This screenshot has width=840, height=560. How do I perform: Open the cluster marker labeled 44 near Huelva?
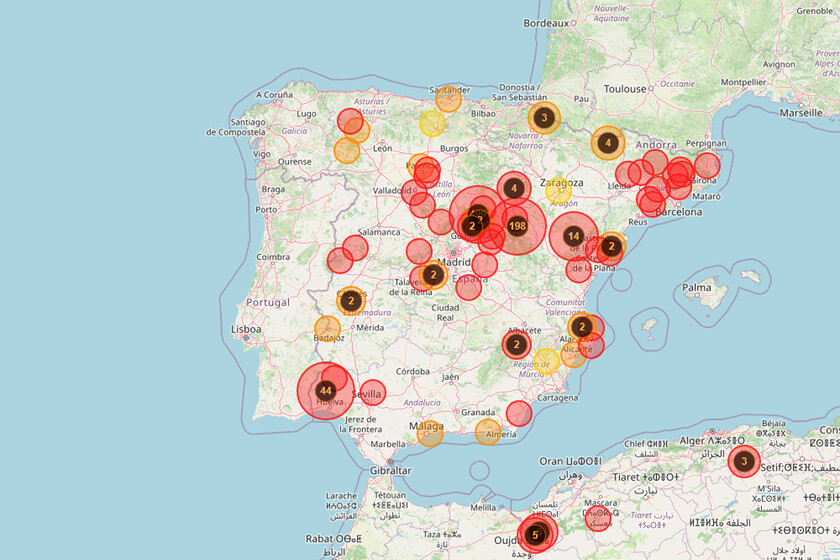pyautogui.click(x=326, y=391)
